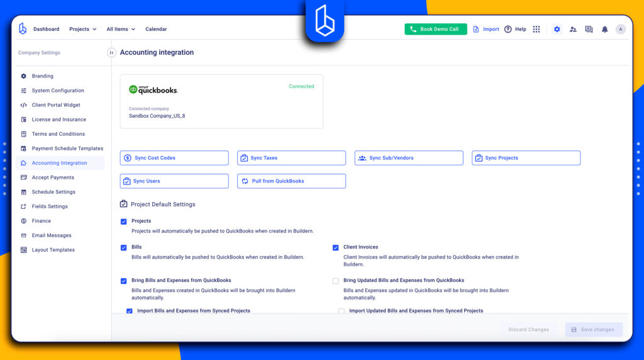The image size is (644, 360).
Task: Click the Schedule Settings calendar icon
Action: click(x=23, y=192)
